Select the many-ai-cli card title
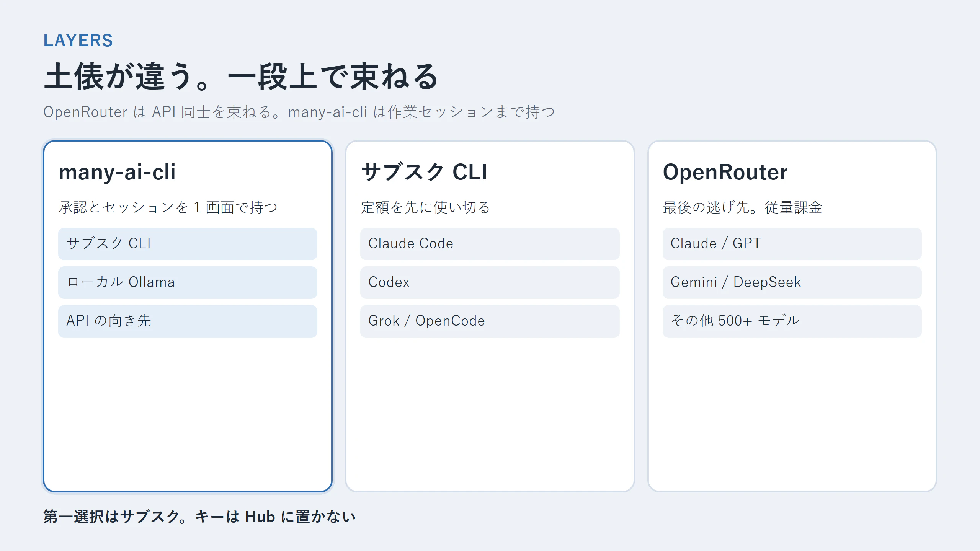 (117, 172)
